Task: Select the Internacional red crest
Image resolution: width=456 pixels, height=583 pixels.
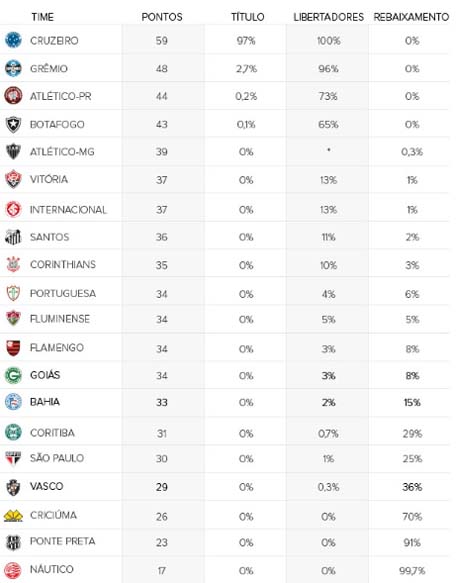Action: pyautogui.click(x=13, y=209)
